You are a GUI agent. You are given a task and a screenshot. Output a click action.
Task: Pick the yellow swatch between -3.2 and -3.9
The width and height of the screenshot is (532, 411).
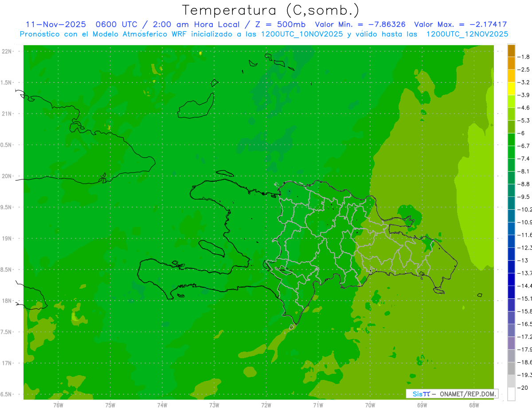coord(511,88)
